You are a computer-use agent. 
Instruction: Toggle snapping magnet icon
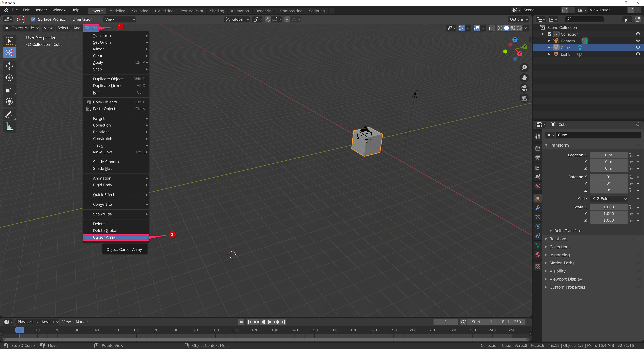pos(268,19)
